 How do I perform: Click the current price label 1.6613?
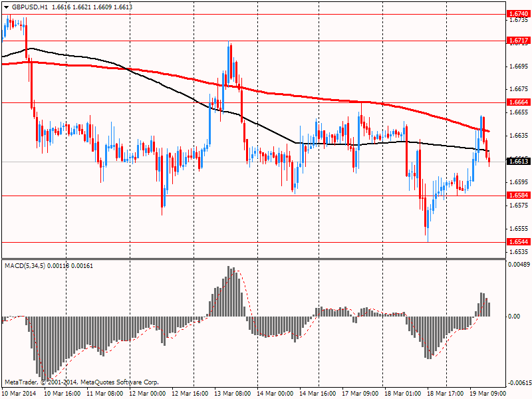tap(519, 161)
